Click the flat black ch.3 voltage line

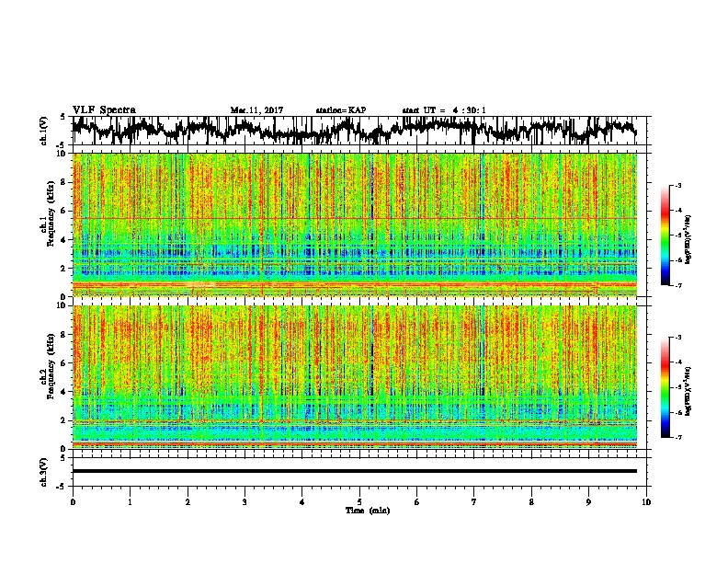pyautogui.click(x=354, y=471)
